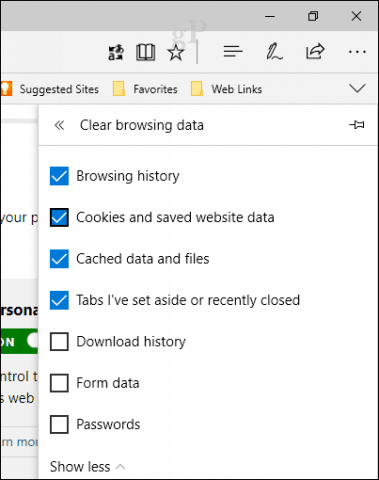Close the Edge window
The height and width of the screenshot is (480, 379).
pyautogui.click(x=356, y=16)
